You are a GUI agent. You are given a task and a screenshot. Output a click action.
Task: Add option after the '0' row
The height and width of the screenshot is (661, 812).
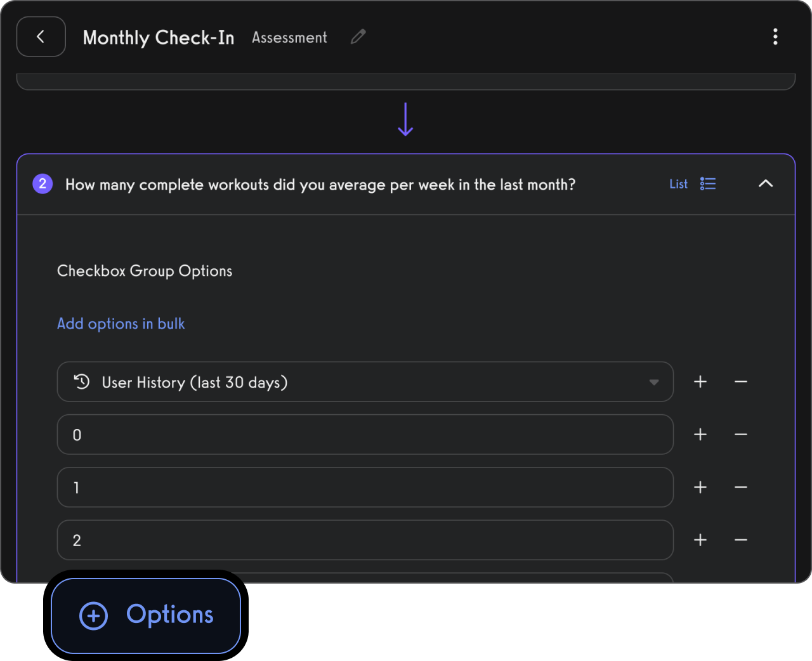pos(700,435)
